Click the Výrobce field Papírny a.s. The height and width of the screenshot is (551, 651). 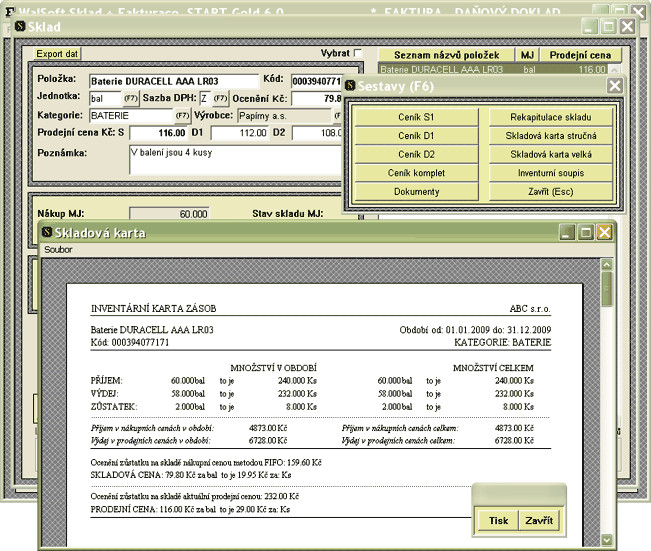[x=284, y=116]
